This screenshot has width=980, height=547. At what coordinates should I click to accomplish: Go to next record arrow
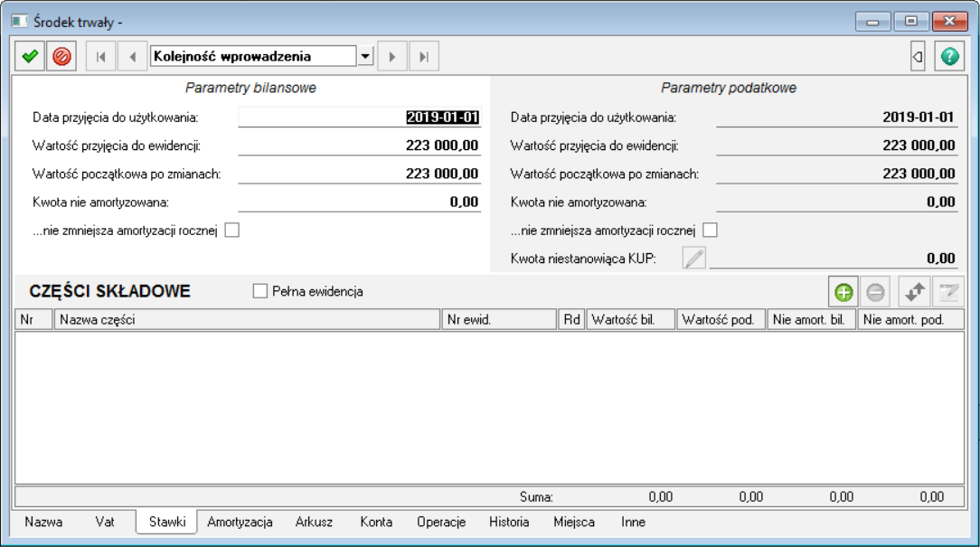click(x=391, y=56)
